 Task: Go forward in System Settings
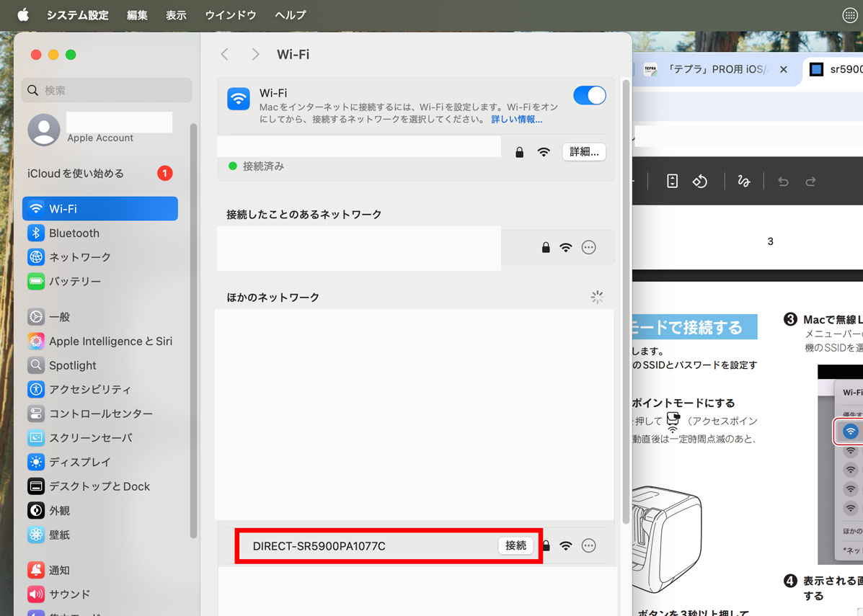coord(255,54)
